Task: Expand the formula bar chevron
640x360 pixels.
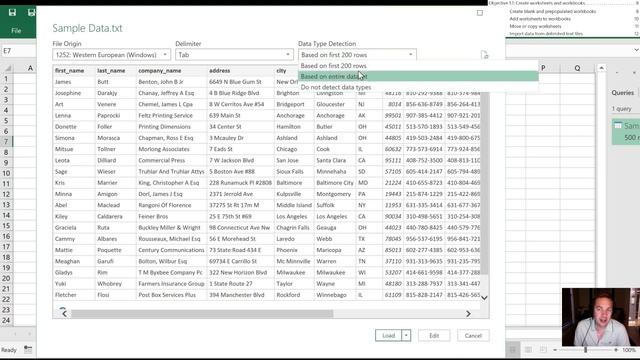Action: [x=636, y=50]
